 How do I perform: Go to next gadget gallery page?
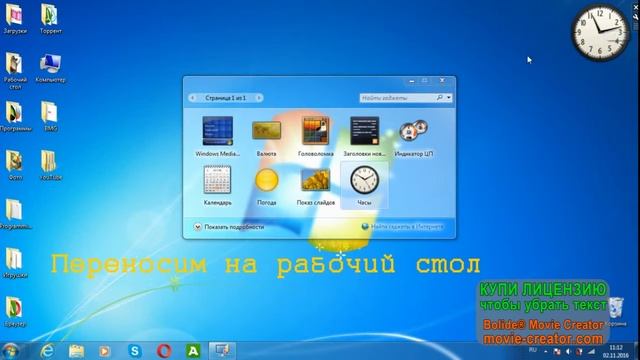259,98
